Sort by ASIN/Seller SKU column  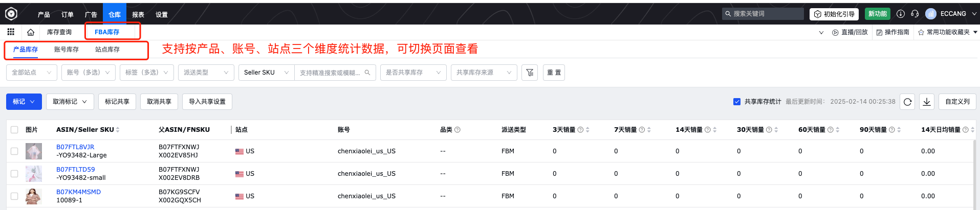[118, 130]
